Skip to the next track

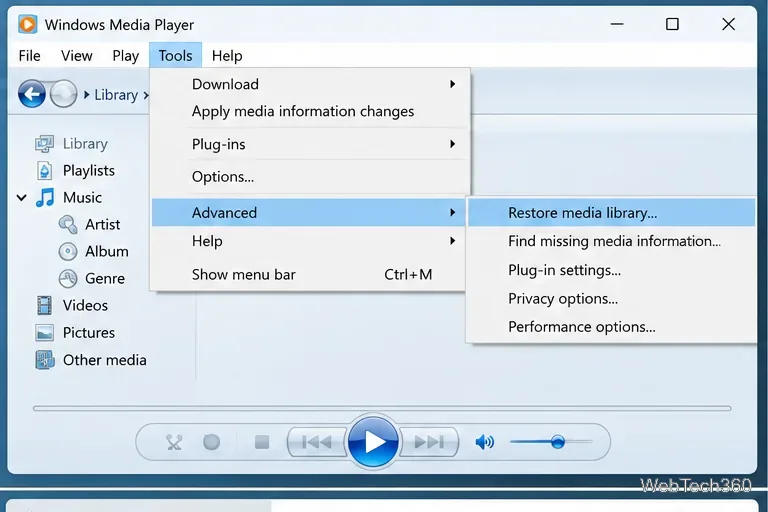click(429, 442)
